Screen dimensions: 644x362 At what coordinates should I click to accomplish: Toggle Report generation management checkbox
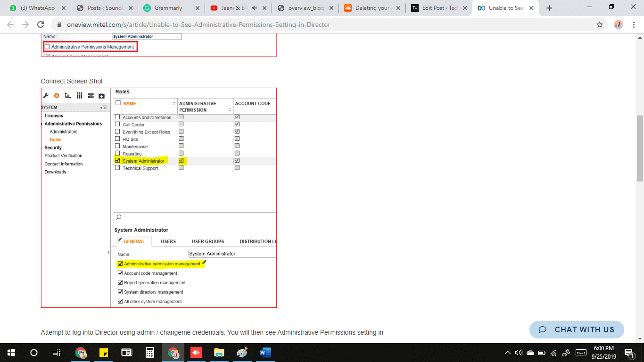pyautogui.click(x=120, y=283)
